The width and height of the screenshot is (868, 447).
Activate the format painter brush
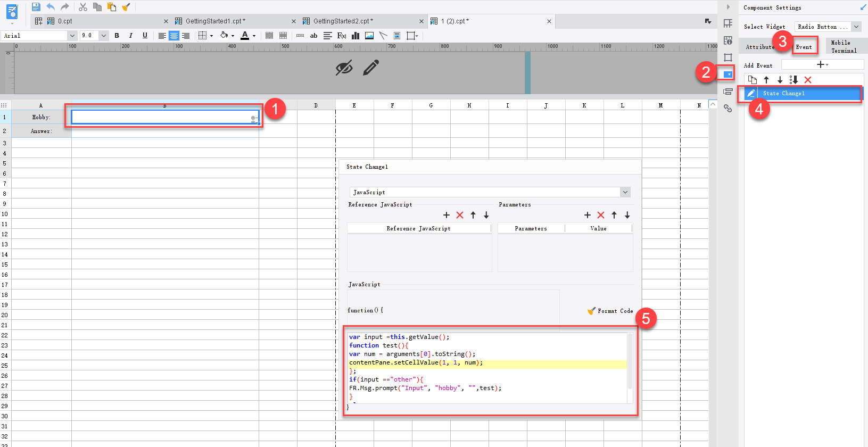coord(126,7)
